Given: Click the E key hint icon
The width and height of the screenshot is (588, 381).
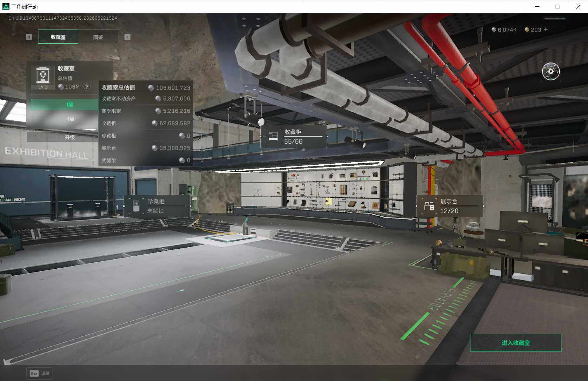Looking at the screenshot, I should click(x=127, y=37).
